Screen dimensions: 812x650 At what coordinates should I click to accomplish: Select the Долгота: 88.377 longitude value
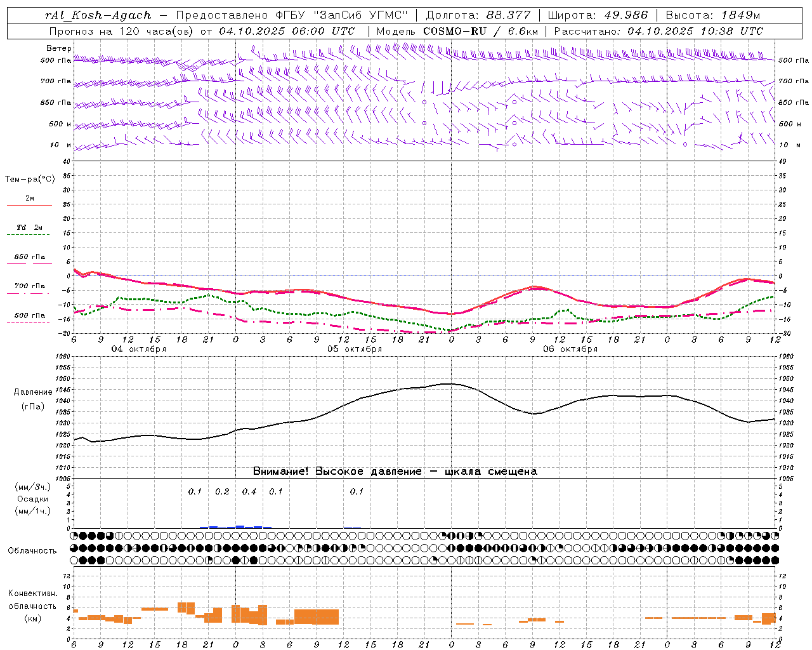tap(478, 15)
